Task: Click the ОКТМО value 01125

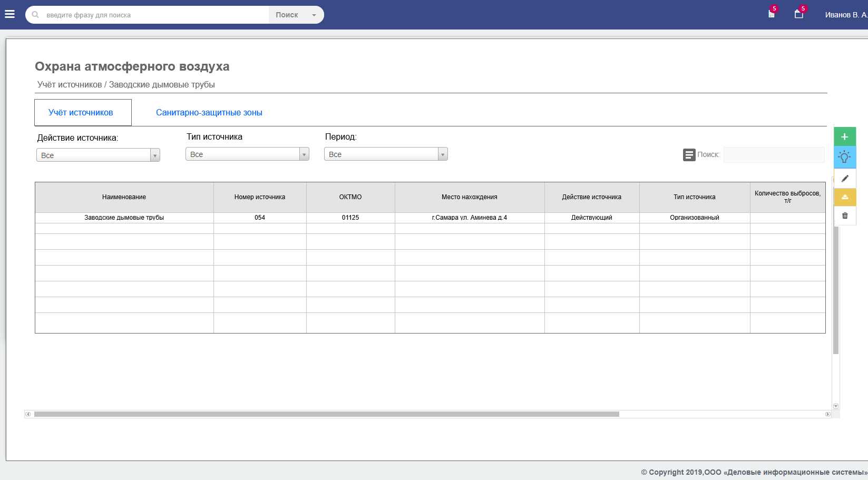Action: coord(350,218)
